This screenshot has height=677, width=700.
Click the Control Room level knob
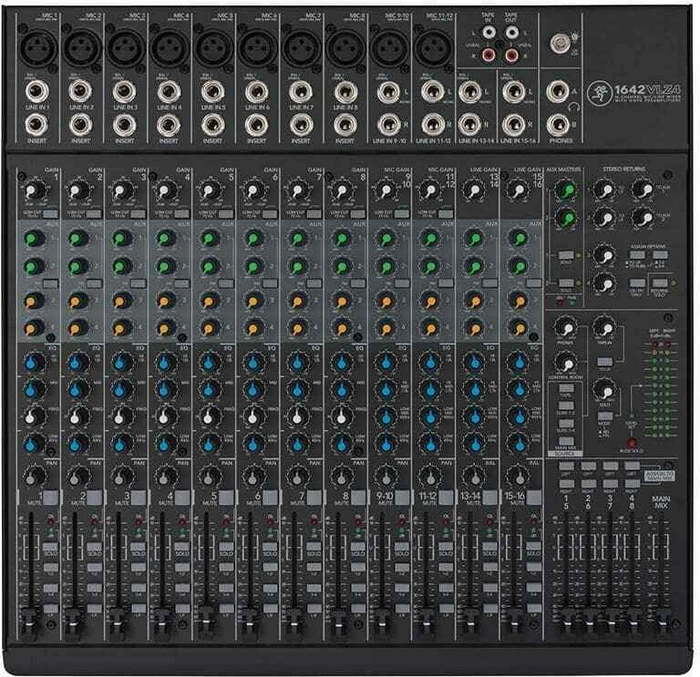coord(566,363)
